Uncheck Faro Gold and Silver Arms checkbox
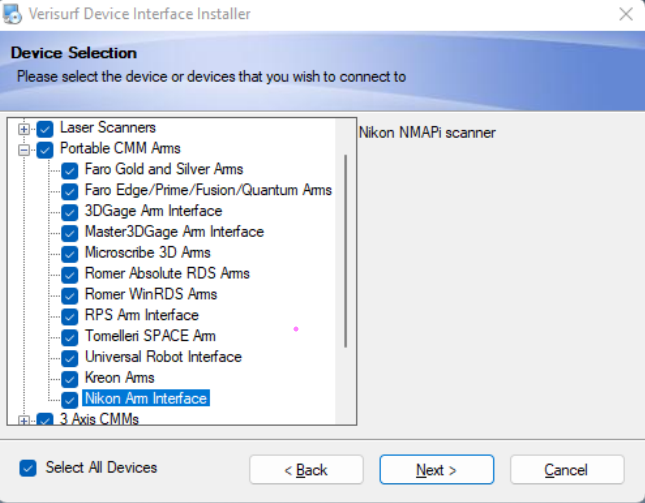Screen dimensions: 645x503 point(70,171)
